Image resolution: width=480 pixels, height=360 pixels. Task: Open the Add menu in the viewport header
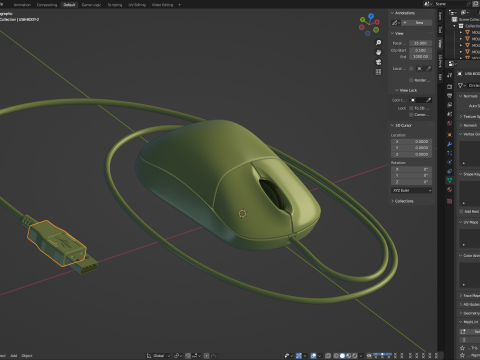(x=14, y=356)
